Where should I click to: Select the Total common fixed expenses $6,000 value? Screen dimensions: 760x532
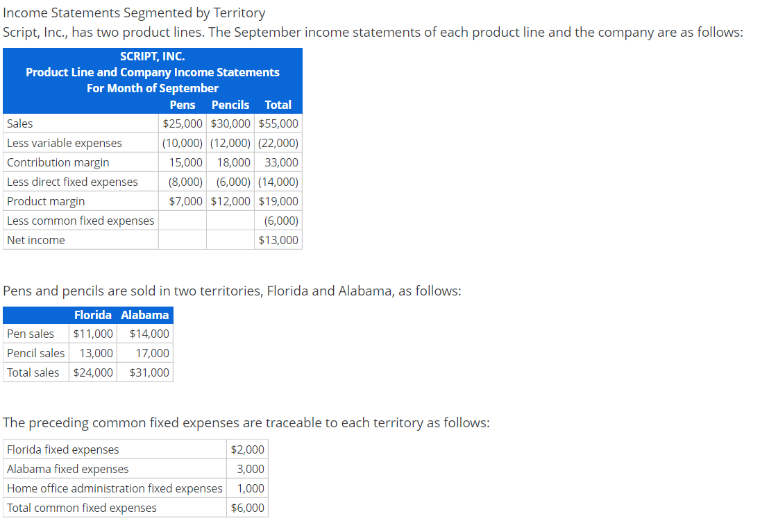click(247, 508)
